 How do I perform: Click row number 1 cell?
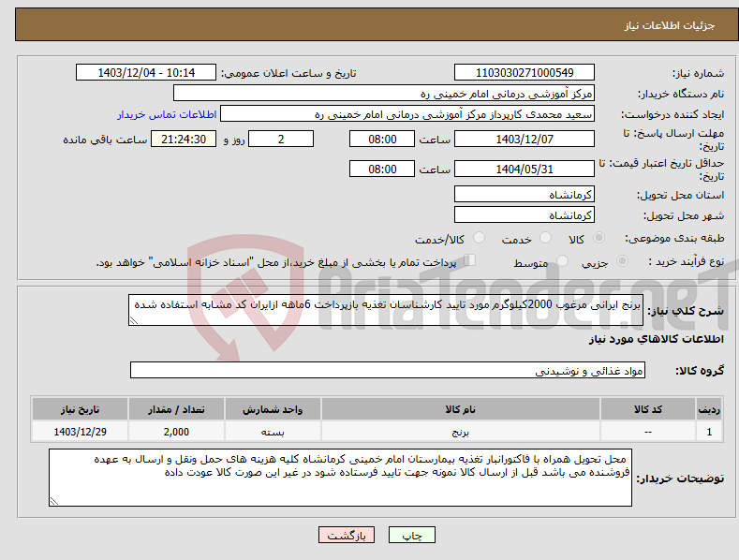[709, 432]
